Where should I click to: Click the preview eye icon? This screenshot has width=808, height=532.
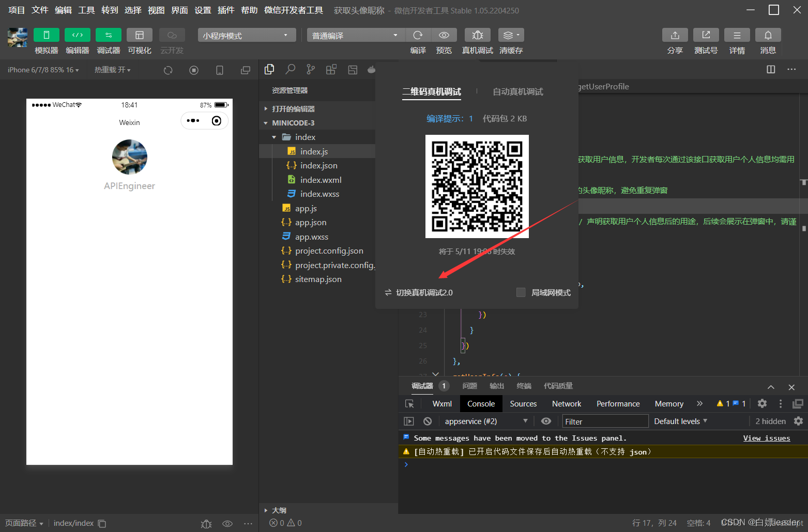[444, 35]
